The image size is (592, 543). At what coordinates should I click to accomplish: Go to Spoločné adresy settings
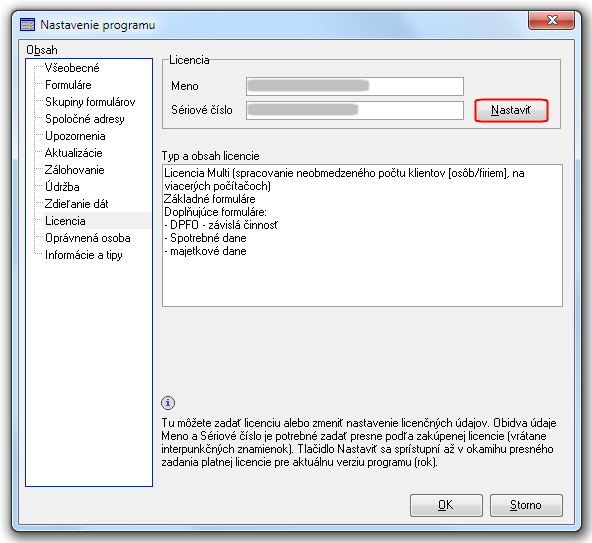pos(85,119)
